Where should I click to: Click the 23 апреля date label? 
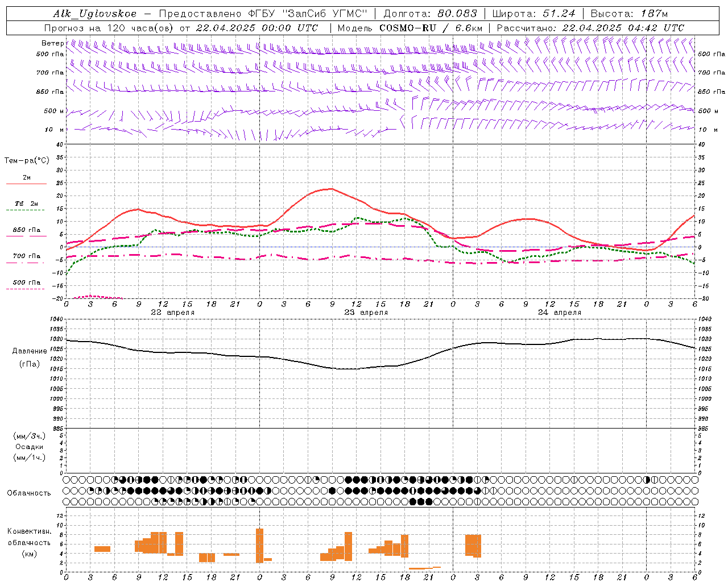pos(366,313)
